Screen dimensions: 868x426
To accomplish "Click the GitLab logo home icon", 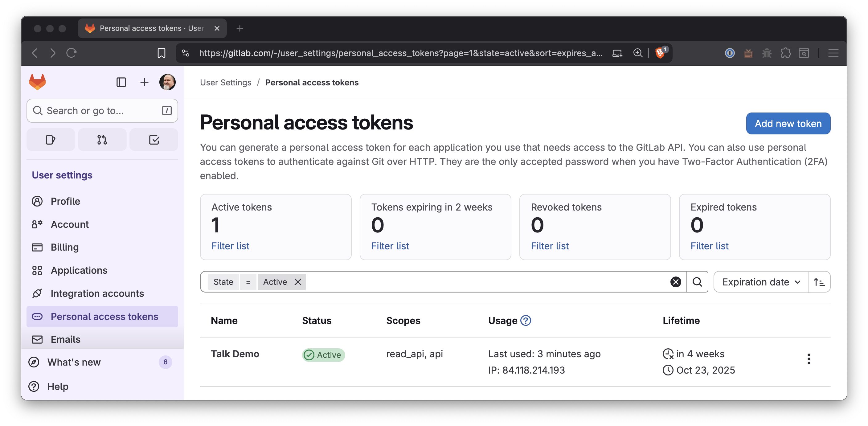I will click(37, 82).
